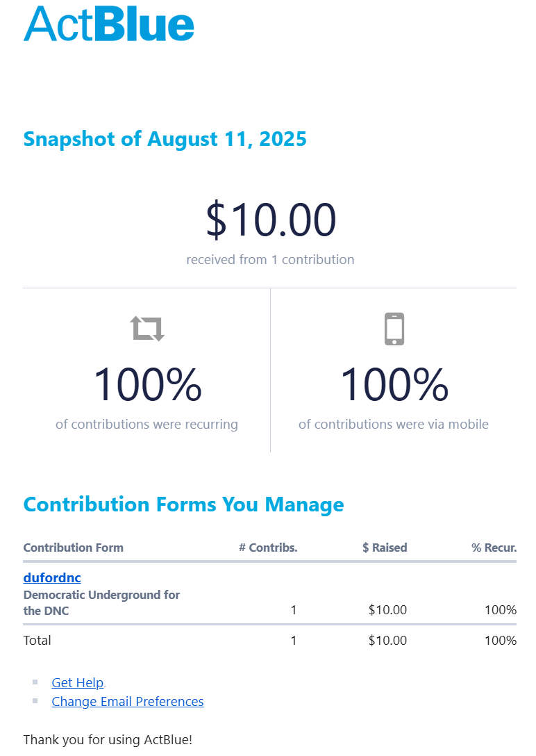Image resolution: width=536 pixels, height=756 pixels.
Task: Click the % Recur. column header
Action: click(494, 548)
